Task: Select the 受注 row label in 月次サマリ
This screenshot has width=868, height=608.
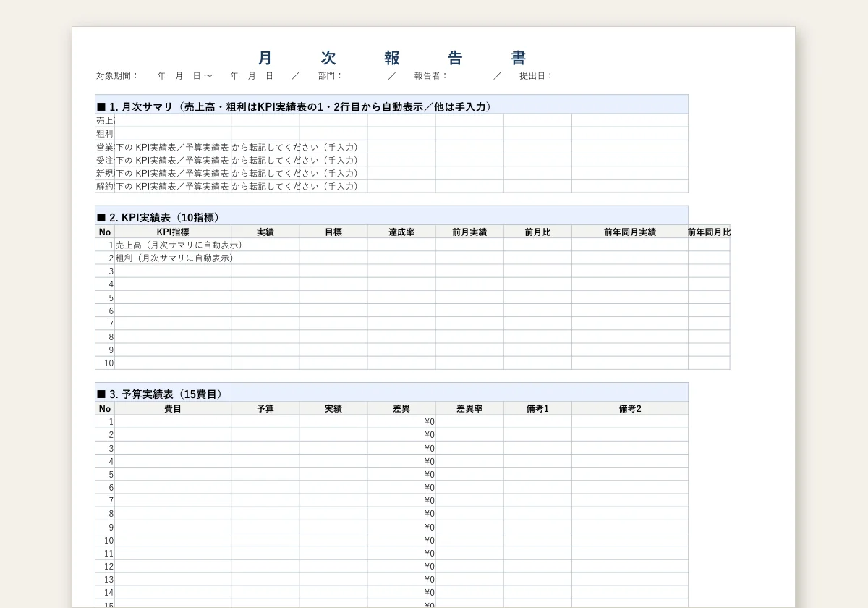Action: 105,160
